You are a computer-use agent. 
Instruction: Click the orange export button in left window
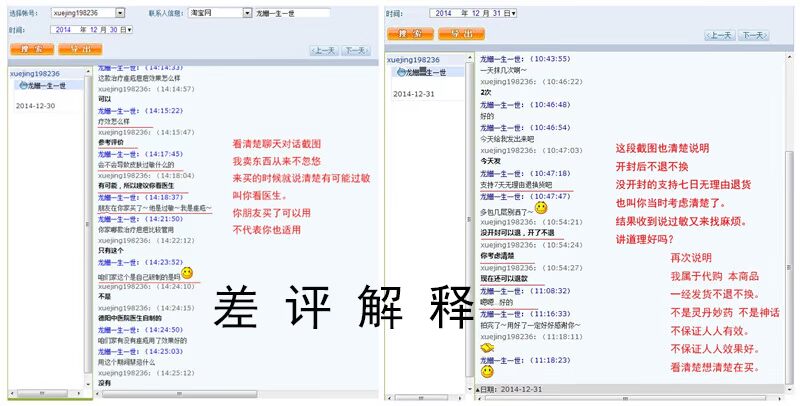(82, 48)
